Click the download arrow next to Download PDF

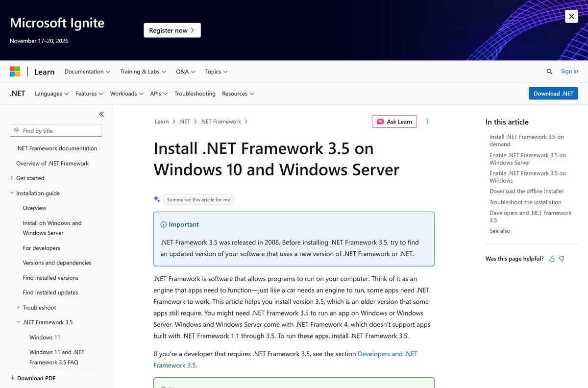click(x=12, y=378)
